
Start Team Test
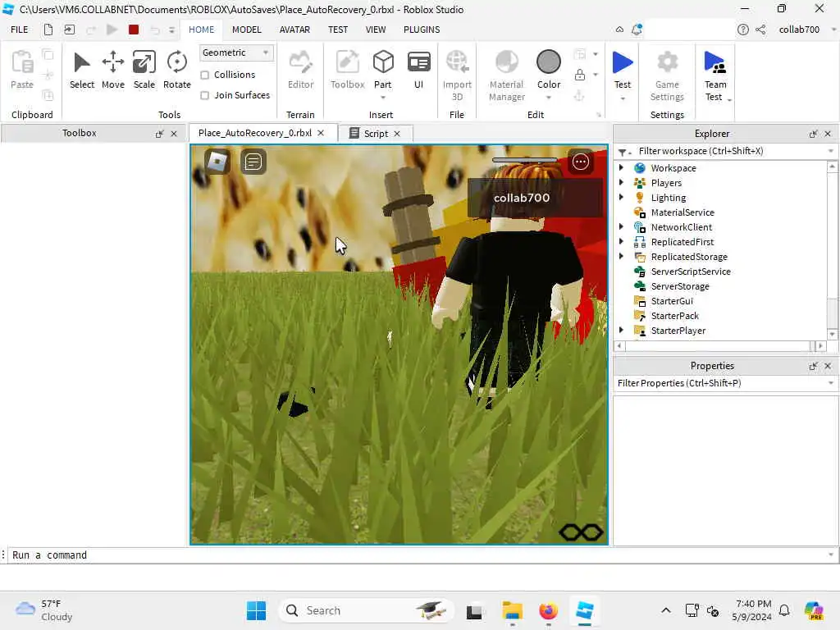click(715, 75)
